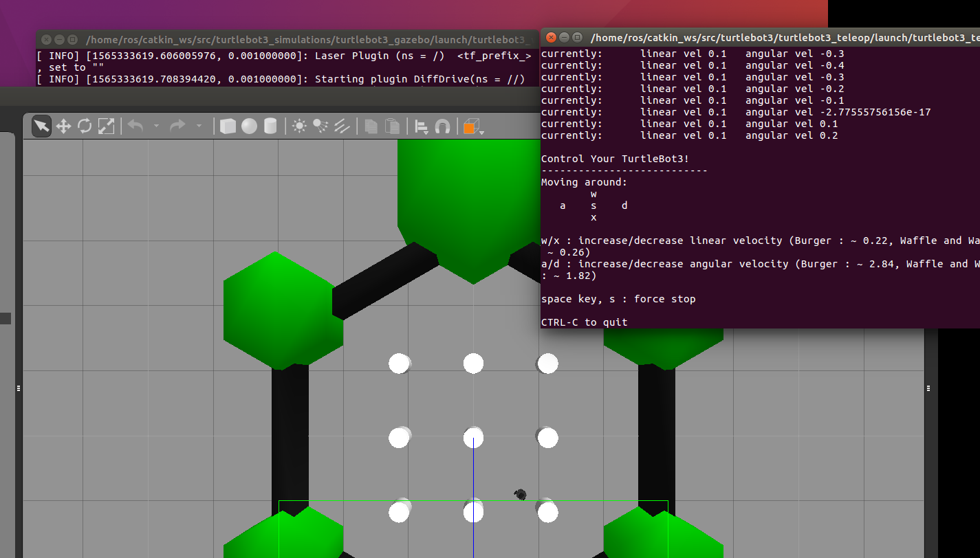Enable the align tool

[x=420, y=126]
